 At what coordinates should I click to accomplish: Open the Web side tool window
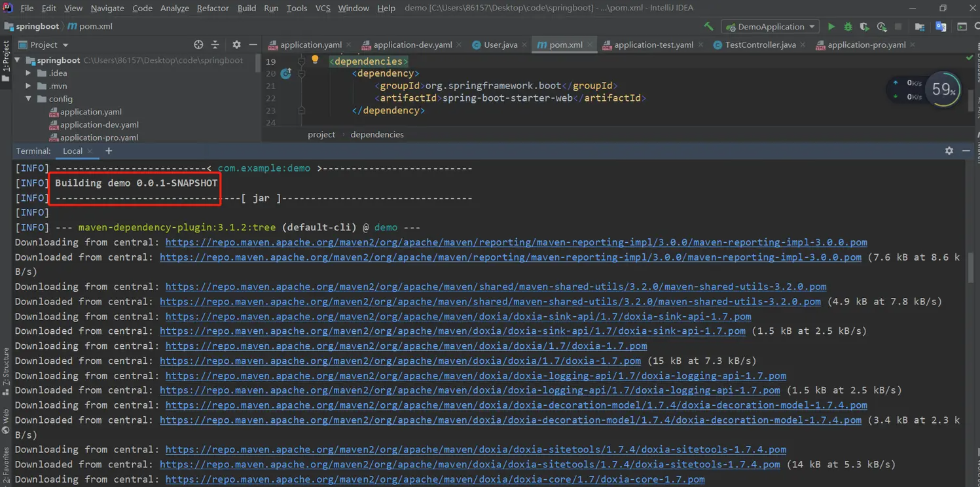[x=6, y=421]
